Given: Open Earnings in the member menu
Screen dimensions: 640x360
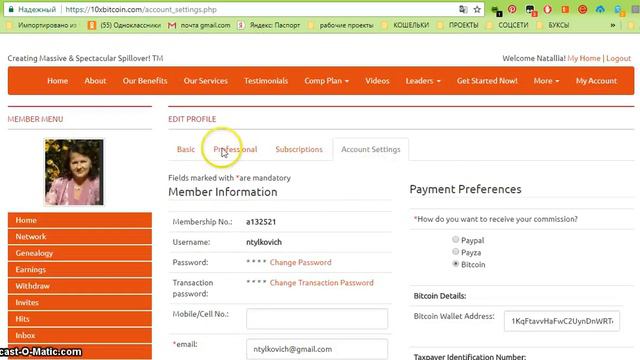Looking at the screenshot, I should 80,269.
